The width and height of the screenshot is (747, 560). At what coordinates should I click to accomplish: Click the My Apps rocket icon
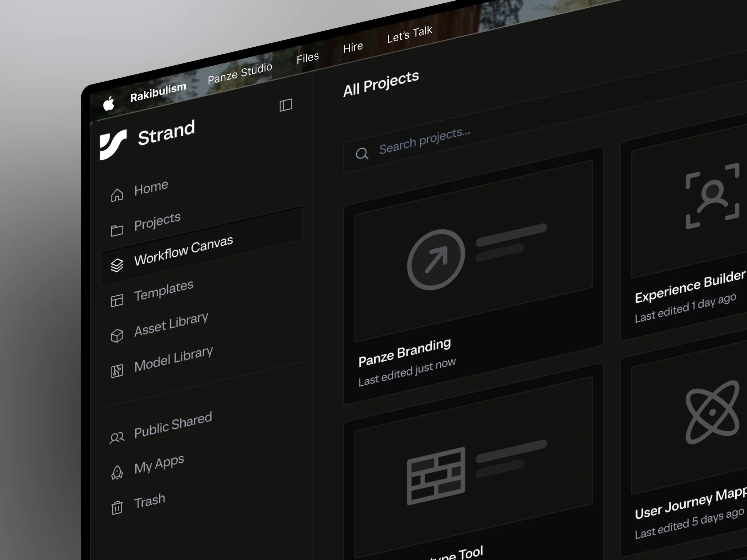pos(117,472)
